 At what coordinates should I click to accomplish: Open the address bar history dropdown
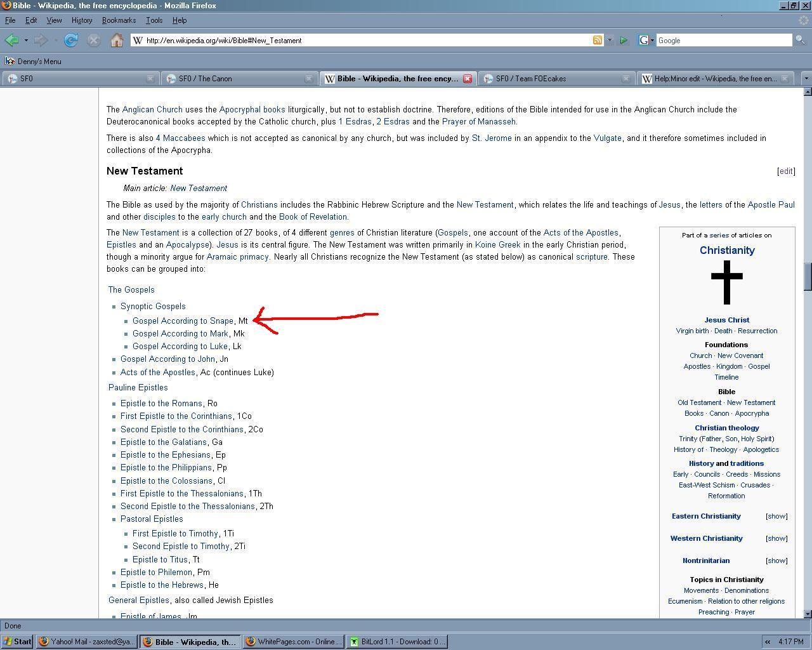[610, 40]
